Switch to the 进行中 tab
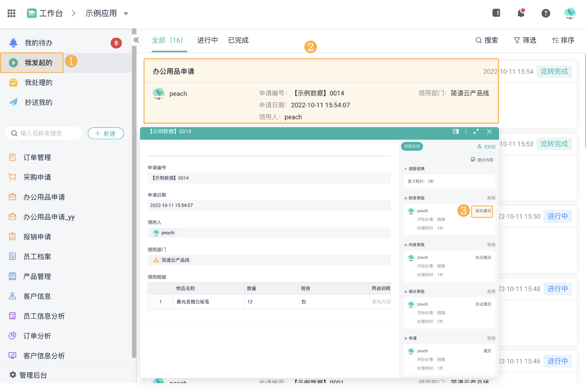The image size is (586, 392). point(207,40)
